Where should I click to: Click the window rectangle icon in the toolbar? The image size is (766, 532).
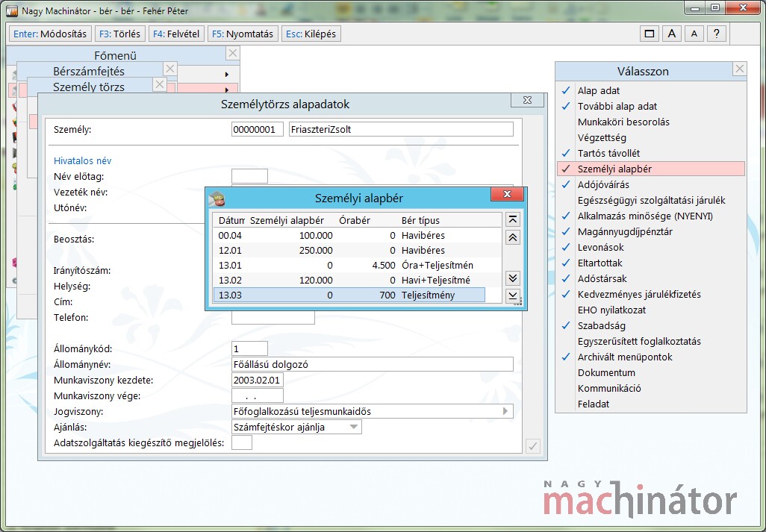point(650,34)
